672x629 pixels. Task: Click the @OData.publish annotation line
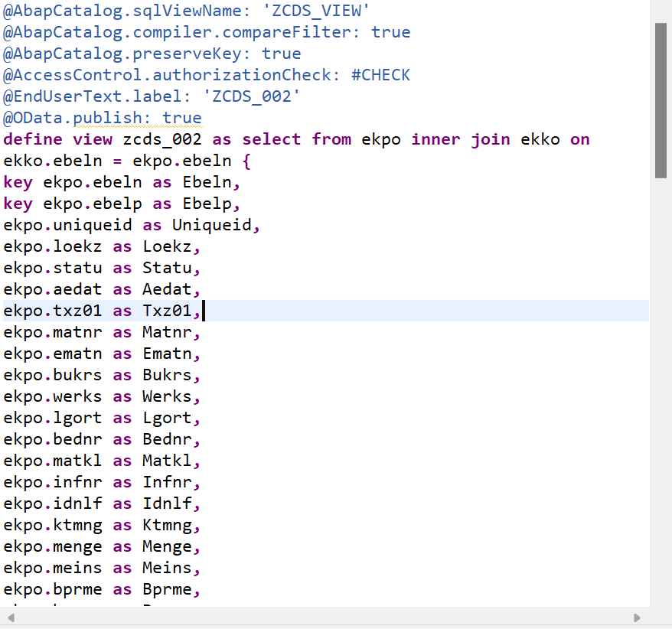[92, 118]
